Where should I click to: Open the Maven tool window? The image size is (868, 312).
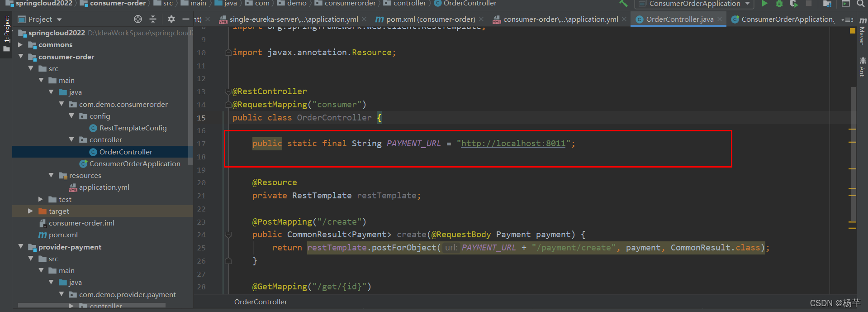pyautogui.click(x=862, y=32)
